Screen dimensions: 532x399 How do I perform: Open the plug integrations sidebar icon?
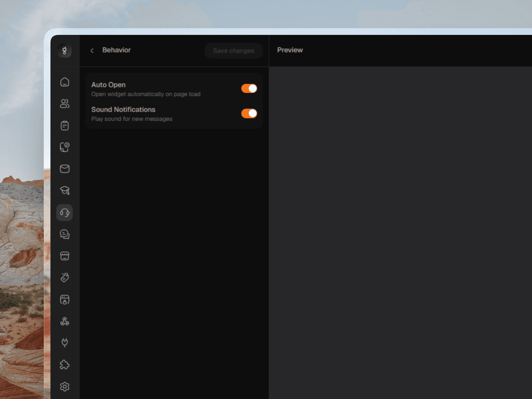click(65, 343)
